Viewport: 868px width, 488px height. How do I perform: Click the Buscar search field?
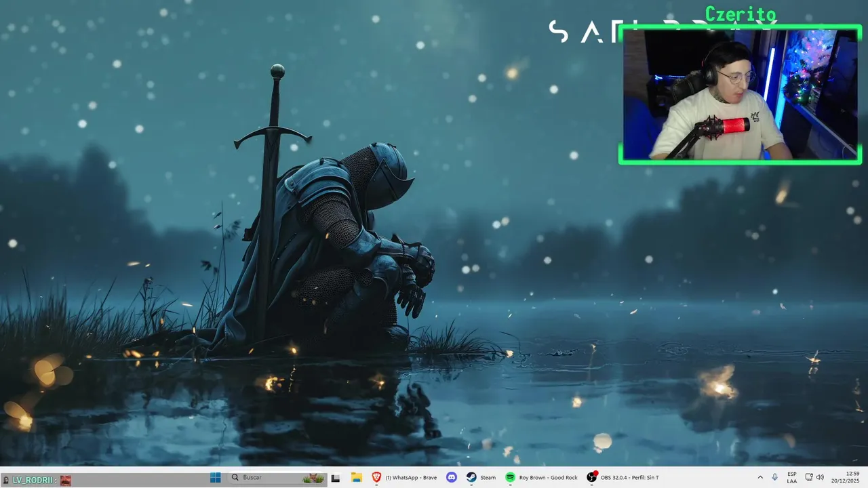[x=277, y=478]
